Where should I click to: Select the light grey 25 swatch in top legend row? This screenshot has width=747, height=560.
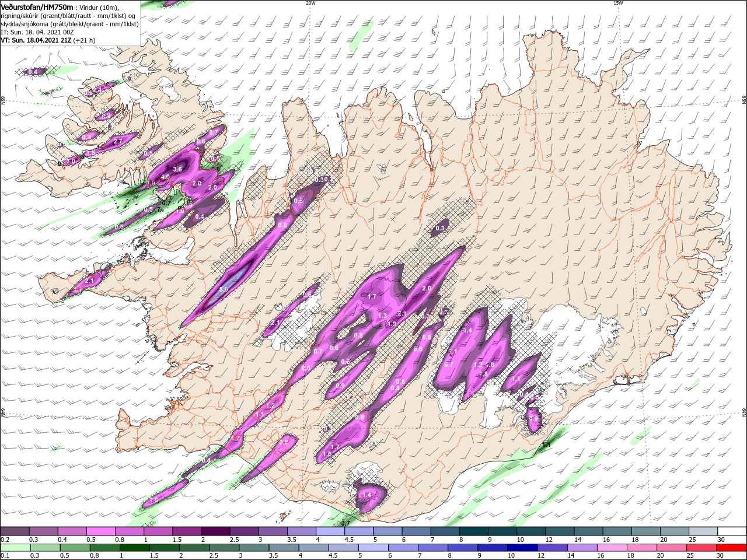(x=704, y=531)
